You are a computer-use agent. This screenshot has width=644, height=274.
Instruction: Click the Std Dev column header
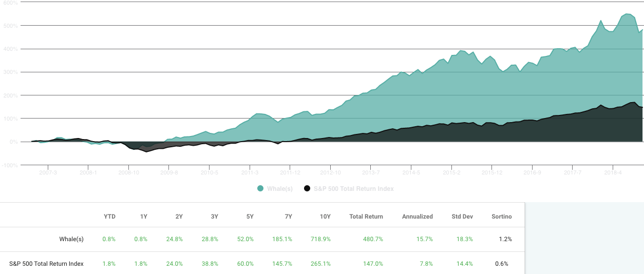click(462, 217)
